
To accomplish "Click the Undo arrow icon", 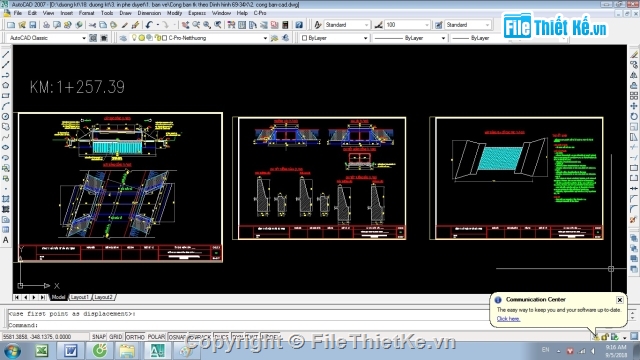I will (x=149, y=25).
